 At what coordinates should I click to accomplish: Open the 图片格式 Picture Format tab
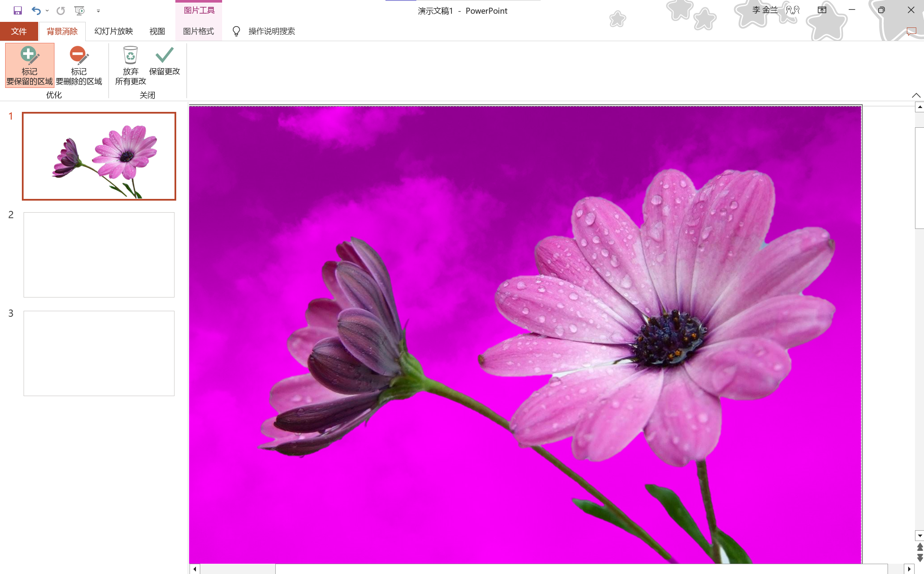point(199,31)
